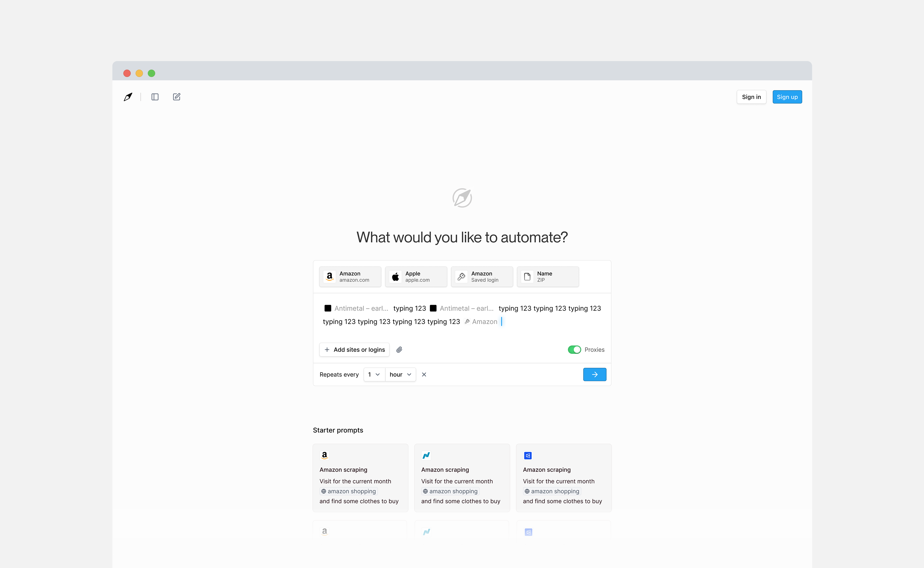Click the red close window button
Image resolution: width=924 pixels, height=568 pixels.
[127, 73]
